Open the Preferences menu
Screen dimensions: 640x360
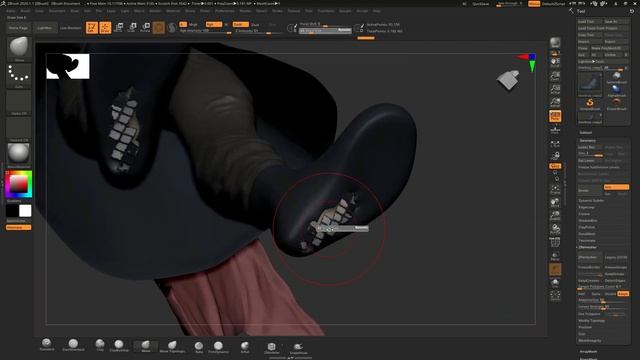click(225, 11)
